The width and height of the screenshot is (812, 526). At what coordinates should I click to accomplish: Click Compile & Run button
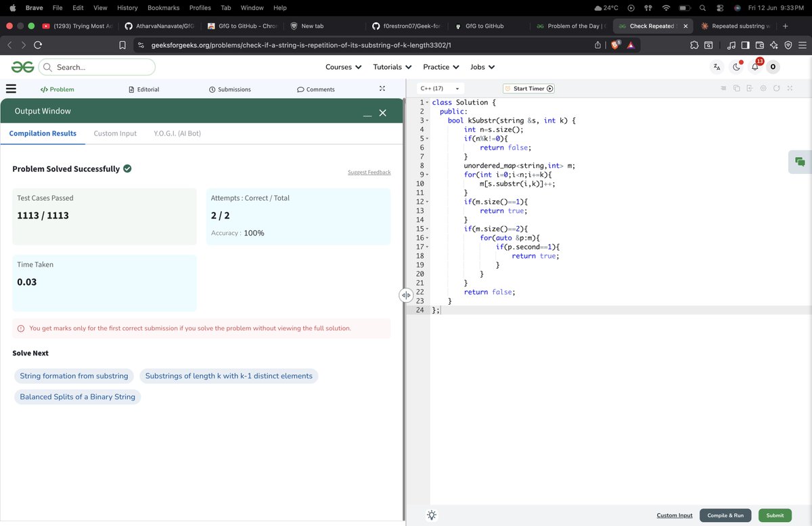(x=725, y=515)
